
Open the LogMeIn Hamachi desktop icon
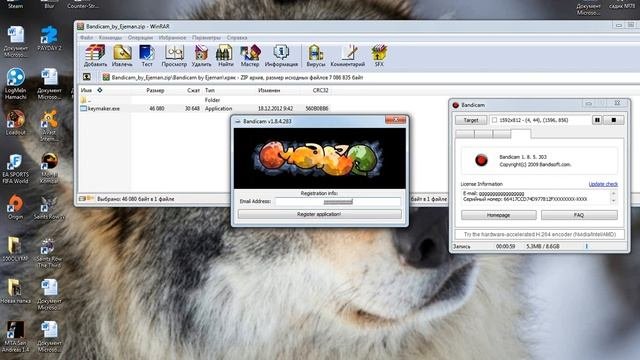point(16,84)
